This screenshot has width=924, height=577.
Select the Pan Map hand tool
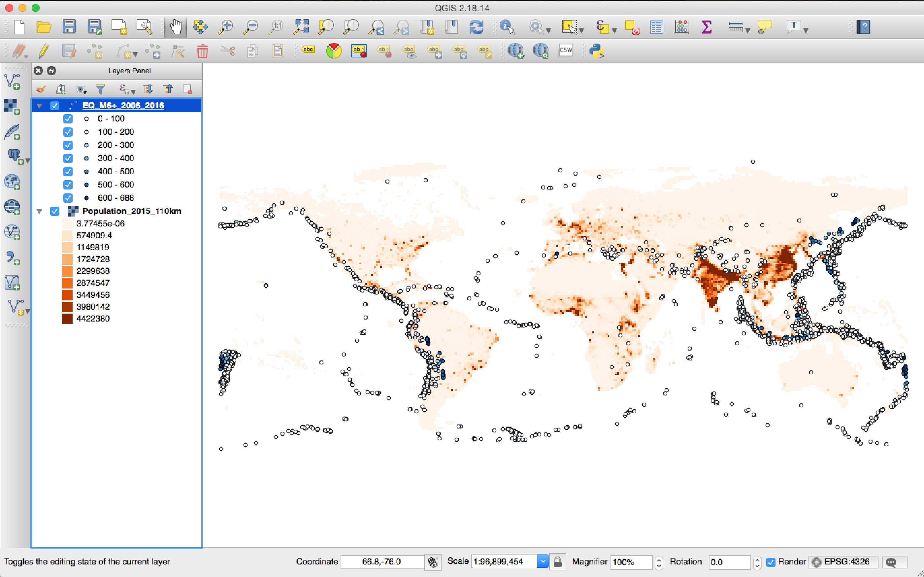click(176, 27)
